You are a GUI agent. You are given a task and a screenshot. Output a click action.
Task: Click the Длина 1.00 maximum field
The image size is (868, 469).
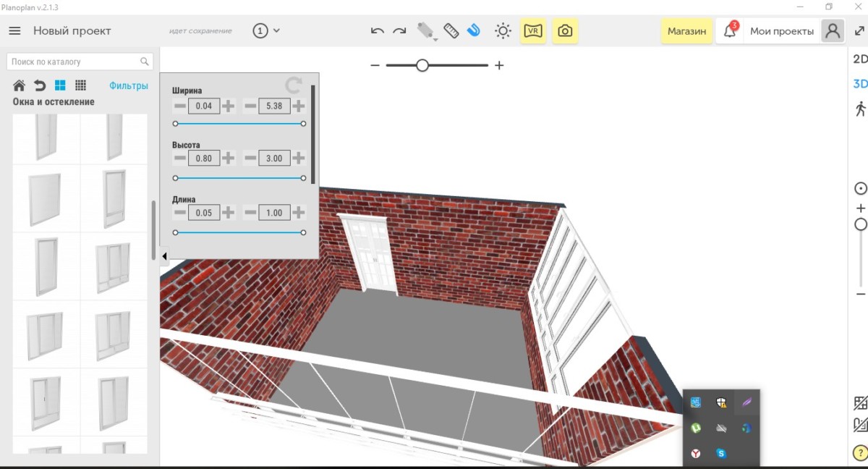pos(274,212)
